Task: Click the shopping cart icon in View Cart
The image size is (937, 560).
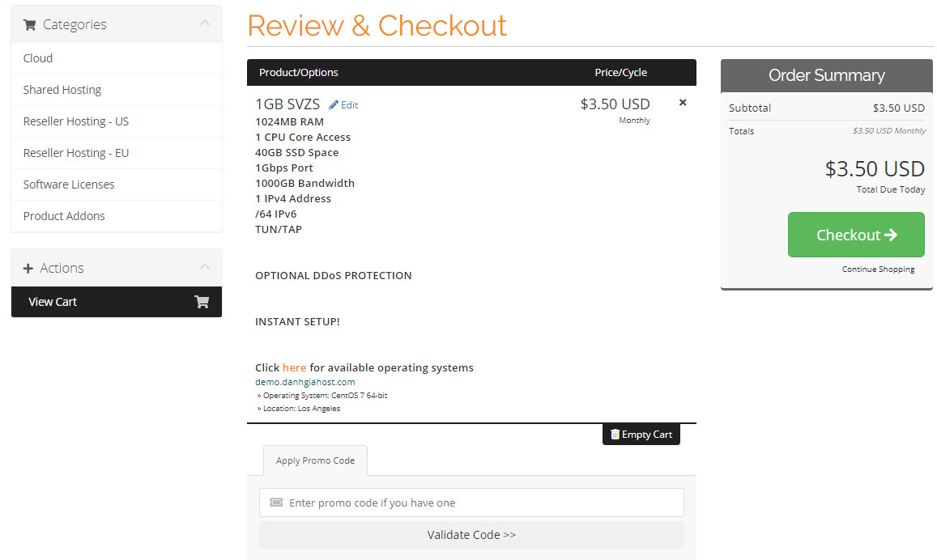Action: pos(202,302)
